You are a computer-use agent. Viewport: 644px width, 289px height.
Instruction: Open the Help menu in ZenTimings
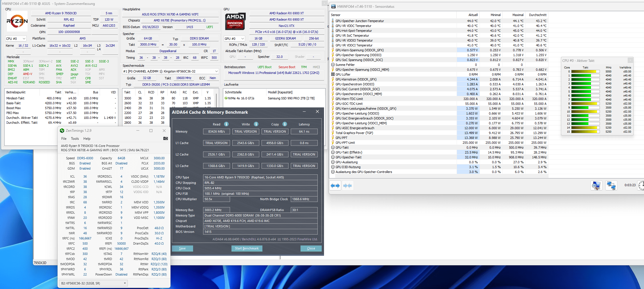coord(87,139)
